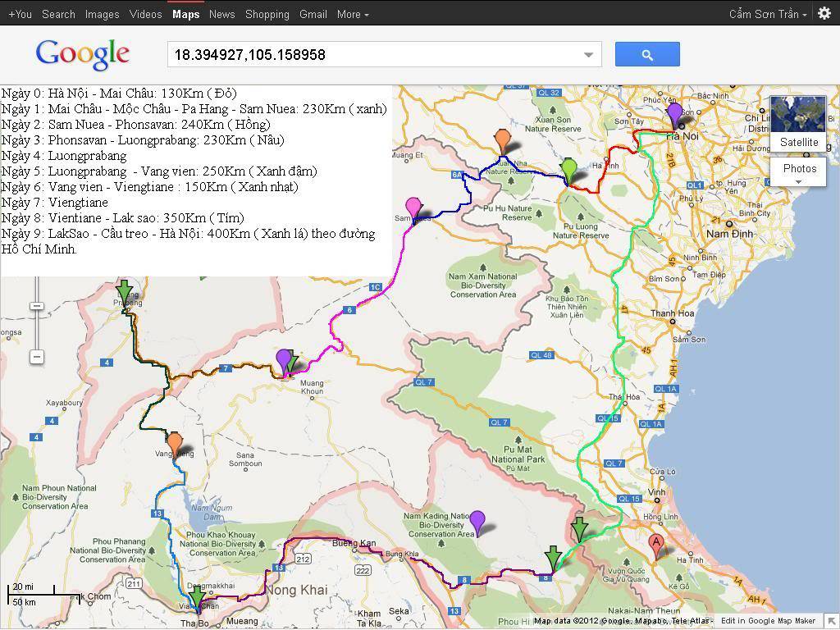Click the purple marker at Hà Nội
Image resolution: width=840 pixels, height=630 pixels.
tap(674, 115)
